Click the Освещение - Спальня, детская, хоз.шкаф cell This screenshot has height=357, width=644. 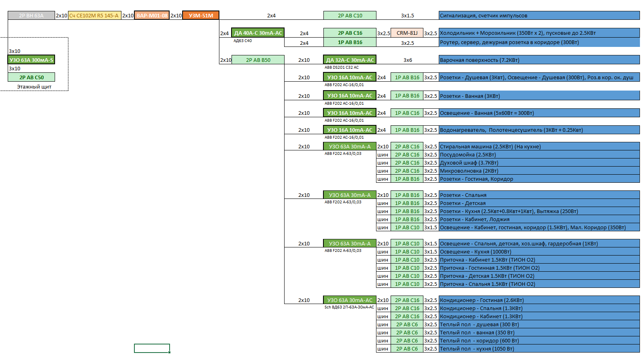539,243
